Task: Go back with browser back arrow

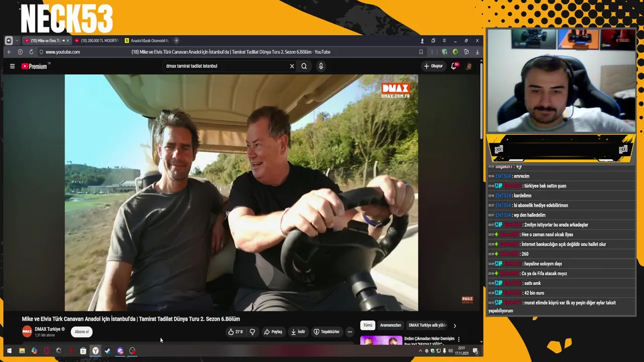Action: [x=9, y=52]
